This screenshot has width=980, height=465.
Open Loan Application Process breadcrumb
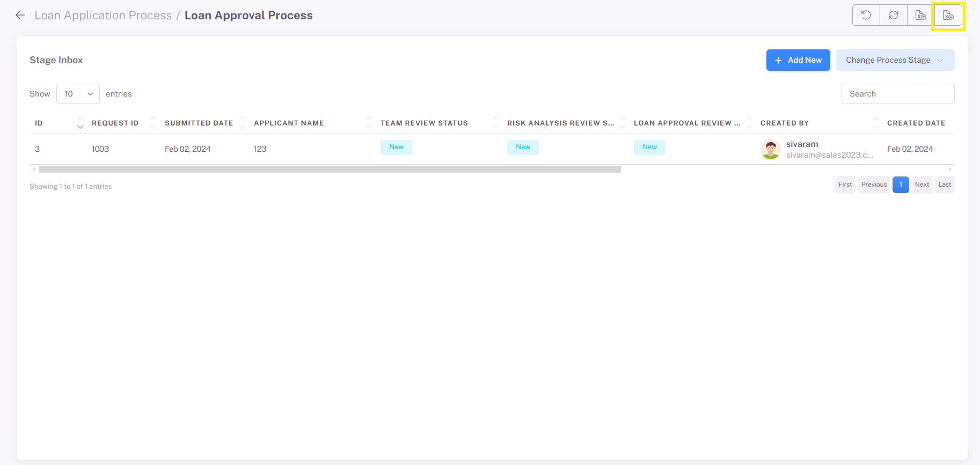coord(103,16)
